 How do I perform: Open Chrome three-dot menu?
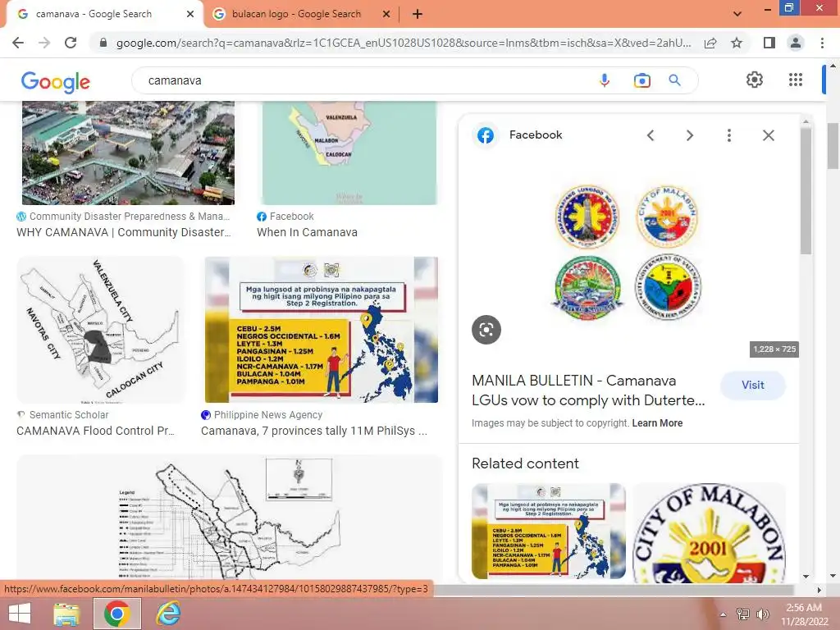tap(822, 43)
